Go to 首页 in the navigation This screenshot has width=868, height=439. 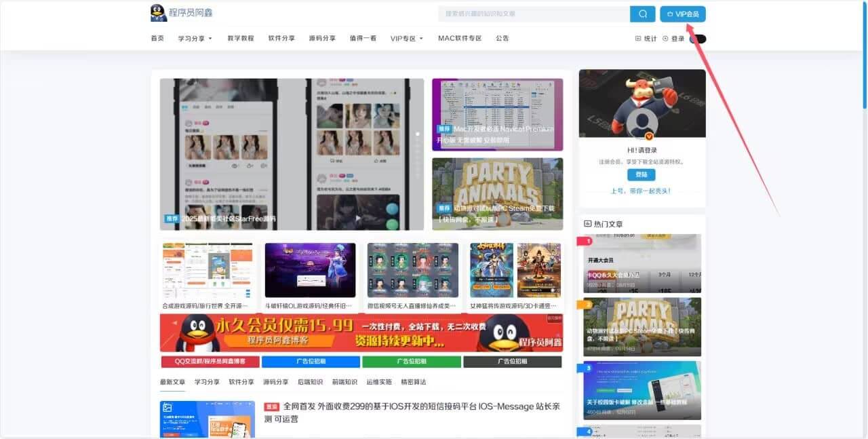coord(157,38)
